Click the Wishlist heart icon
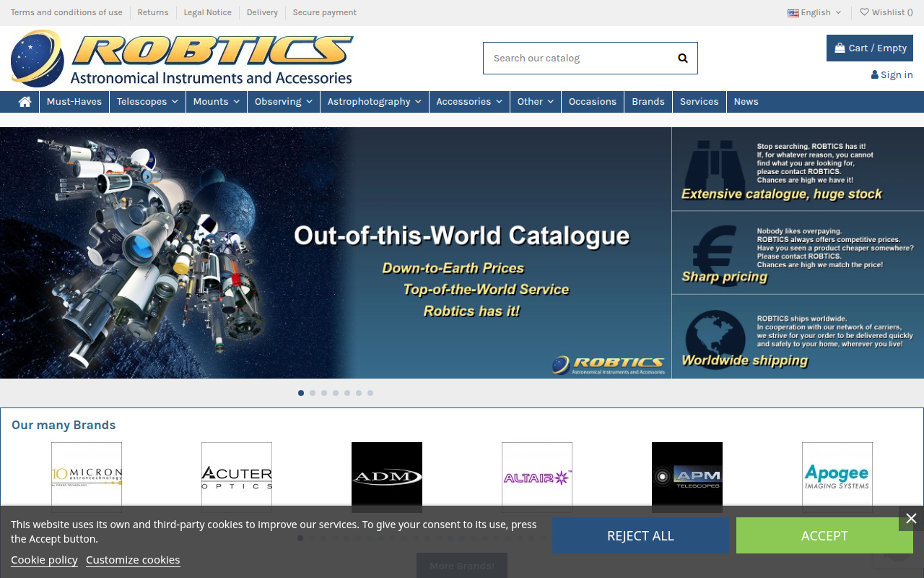Viewport: 924px width, 578px height. (864, 12)
